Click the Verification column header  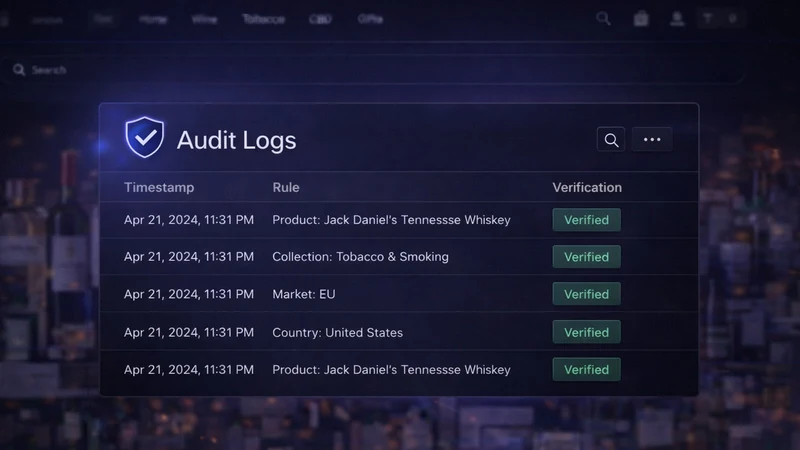587,187
